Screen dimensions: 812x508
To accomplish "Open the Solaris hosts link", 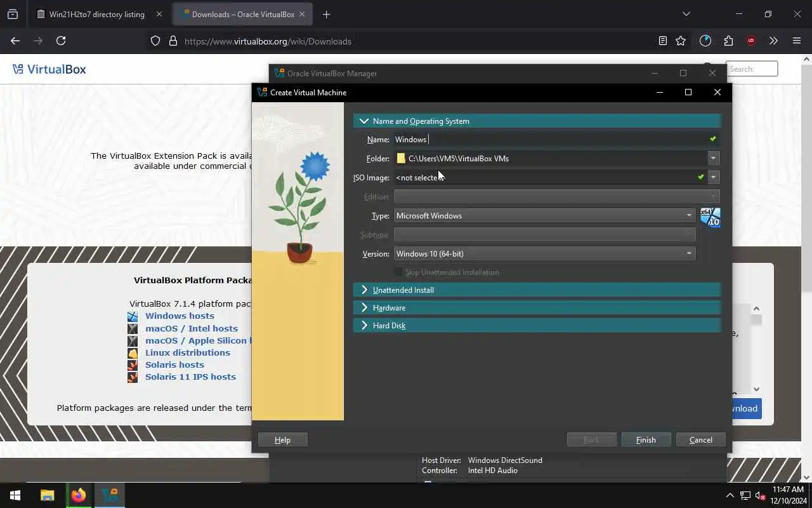I will coord(174,364).
